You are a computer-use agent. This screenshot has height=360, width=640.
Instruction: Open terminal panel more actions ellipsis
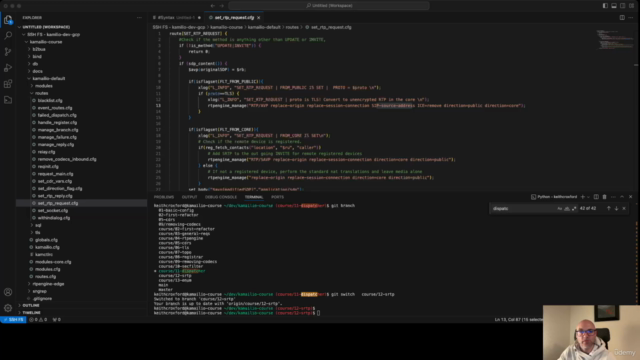coord(613,197)
